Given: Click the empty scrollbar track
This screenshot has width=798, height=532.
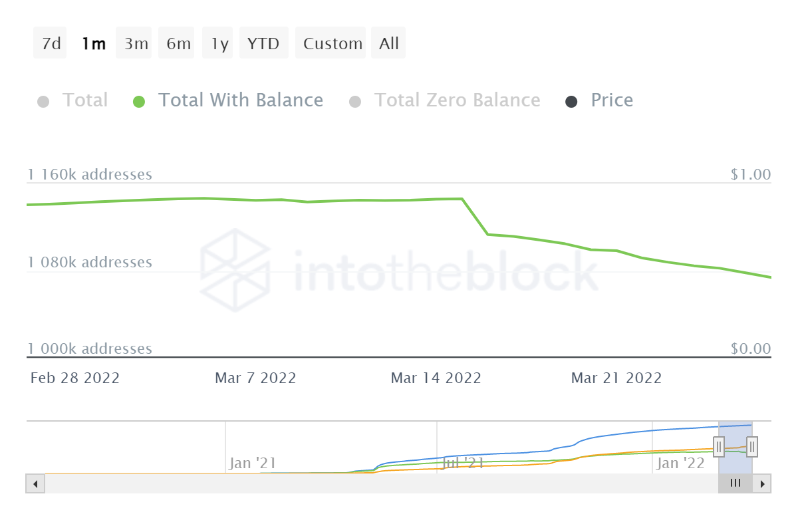Looking at the screenshot, I should pos(379,483).
